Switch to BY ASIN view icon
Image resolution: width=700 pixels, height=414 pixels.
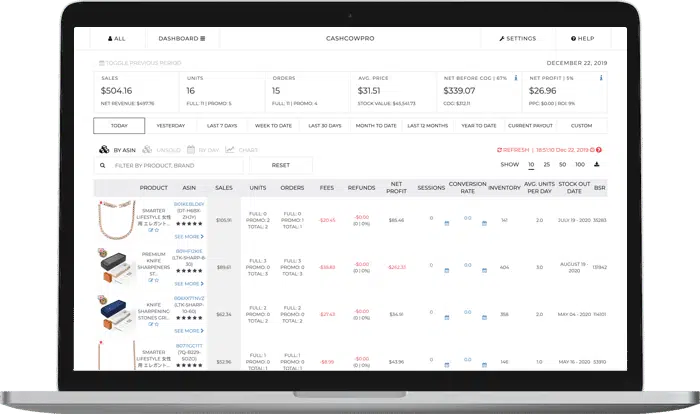click(x=104, y=149)
